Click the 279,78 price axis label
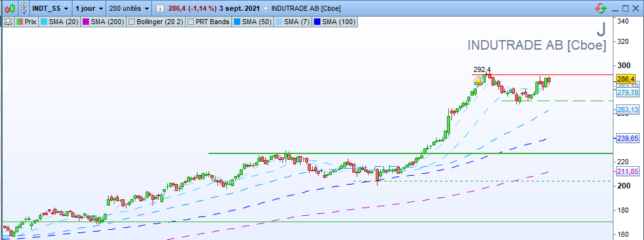644x240 pixels. click(x=627, y=93)
